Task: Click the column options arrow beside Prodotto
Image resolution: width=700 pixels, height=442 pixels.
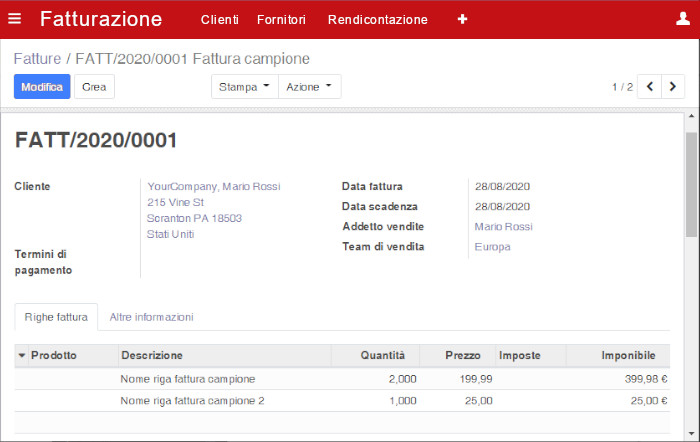Action: click(x=22, y=356)
